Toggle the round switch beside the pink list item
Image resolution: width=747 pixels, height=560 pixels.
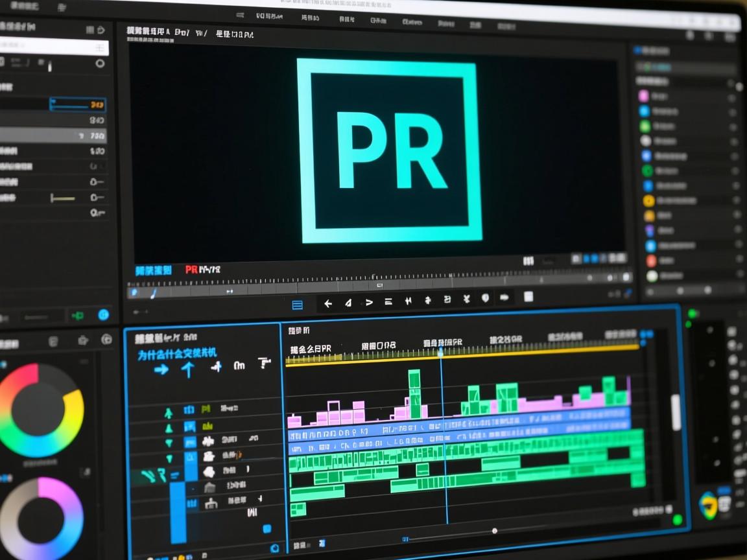pyautogui.click(x=733, y=97)
